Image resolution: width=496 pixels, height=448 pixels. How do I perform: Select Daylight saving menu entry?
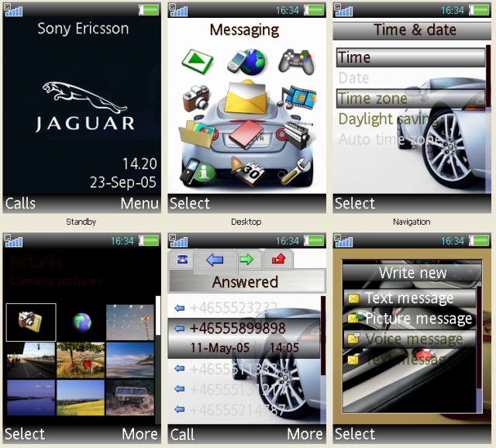pyautogui.click(x=410, y=119)
